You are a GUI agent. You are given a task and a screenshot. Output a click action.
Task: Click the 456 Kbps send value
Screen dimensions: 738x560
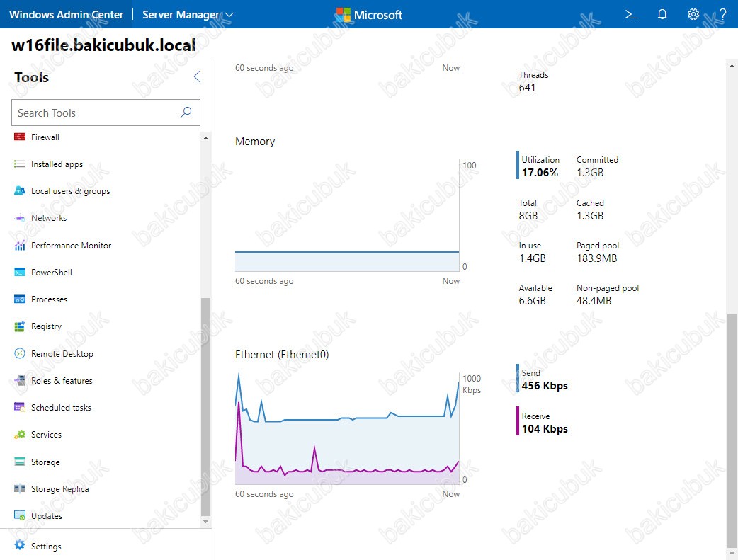(x=545, y=386)
